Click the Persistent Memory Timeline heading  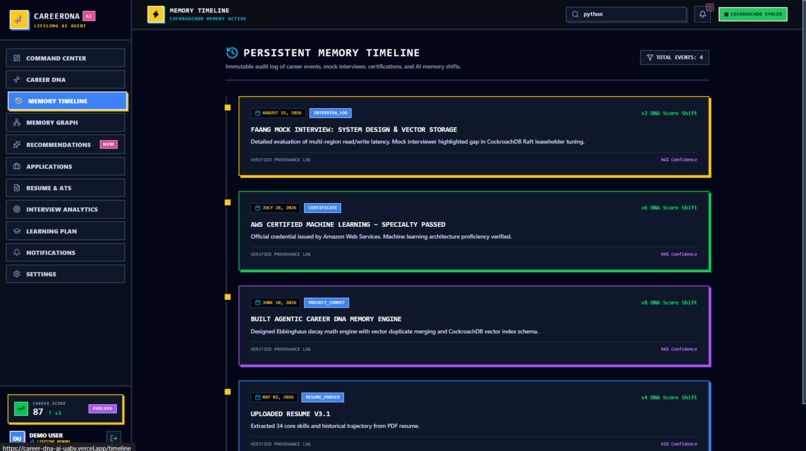coord(332,53)
